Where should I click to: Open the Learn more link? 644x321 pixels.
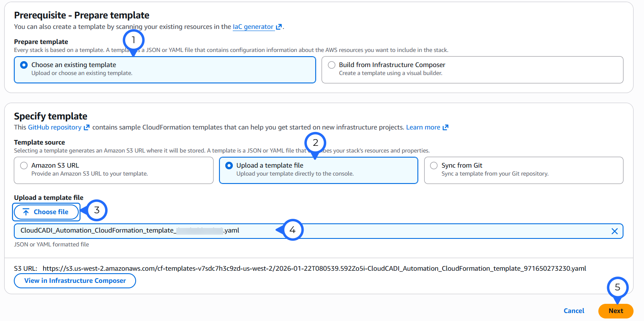[423, 127]
